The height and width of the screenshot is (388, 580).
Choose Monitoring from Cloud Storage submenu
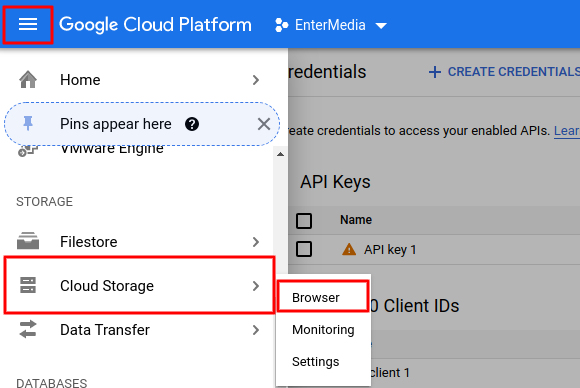tap(323, 329)
